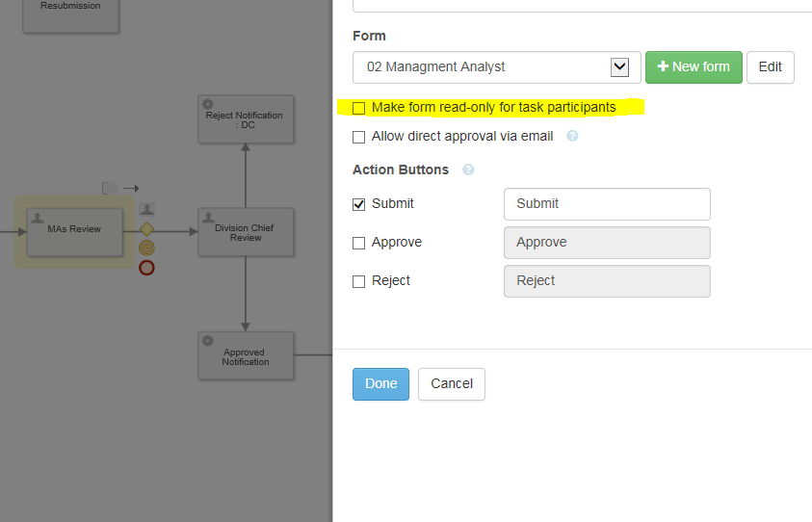Screen dimensions: 812x522
Task: Click the Submit button label text field
Action: click(x=607, y=204)
